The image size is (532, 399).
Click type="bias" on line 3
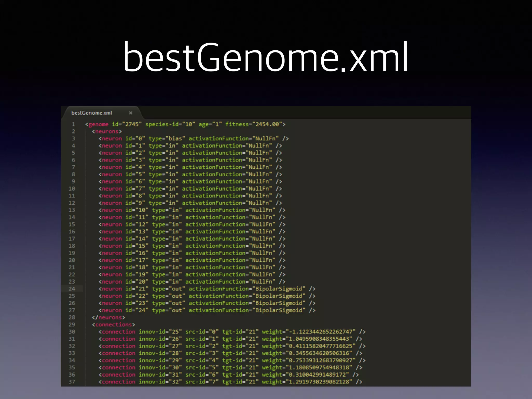pos(167,139)
